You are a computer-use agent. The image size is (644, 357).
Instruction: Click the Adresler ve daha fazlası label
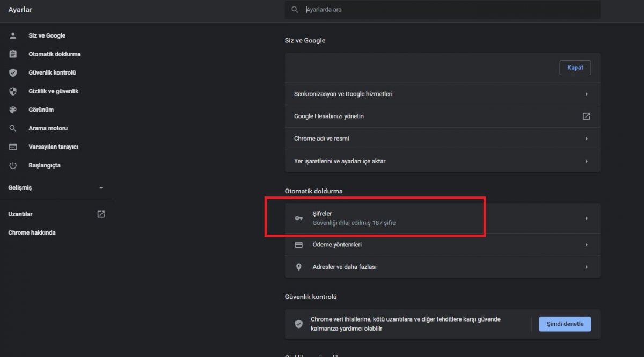pos(345,267)
